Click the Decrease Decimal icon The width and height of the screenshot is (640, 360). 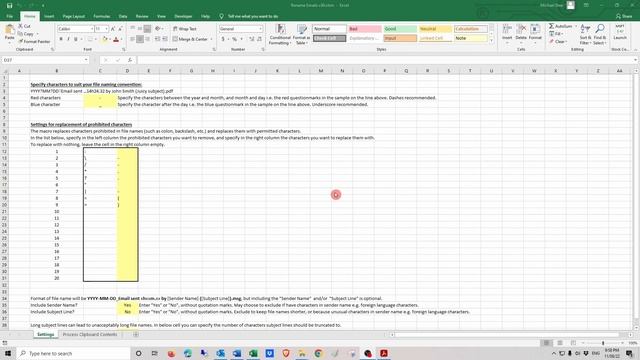click(x=259, y=39)
